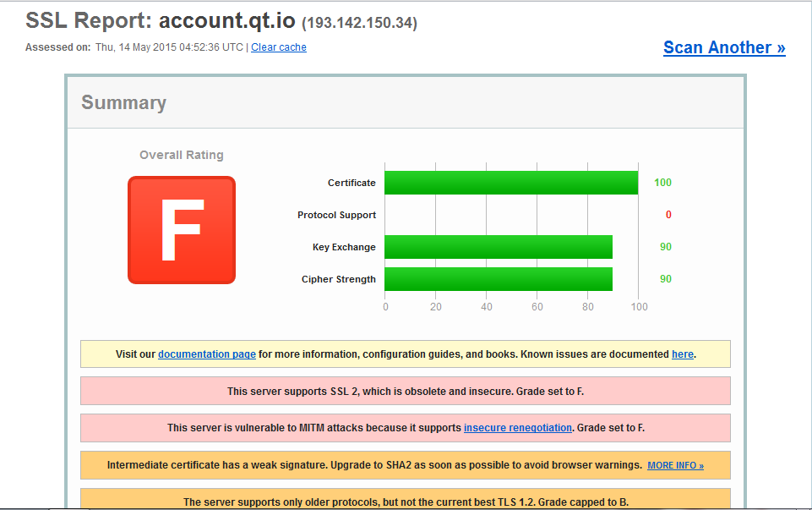812x510 pixels.
Task: Click the MITM attacks vulnerability warning text
Action: pyautogui.click(x=406, y=428)
